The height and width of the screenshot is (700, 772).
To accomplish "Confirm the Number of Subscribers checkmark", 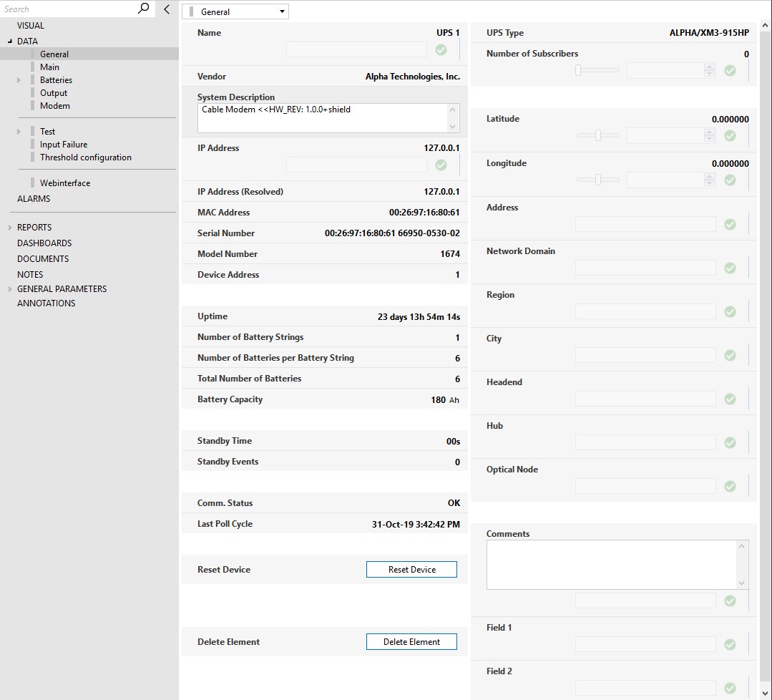I will click(x=731, y=70).
